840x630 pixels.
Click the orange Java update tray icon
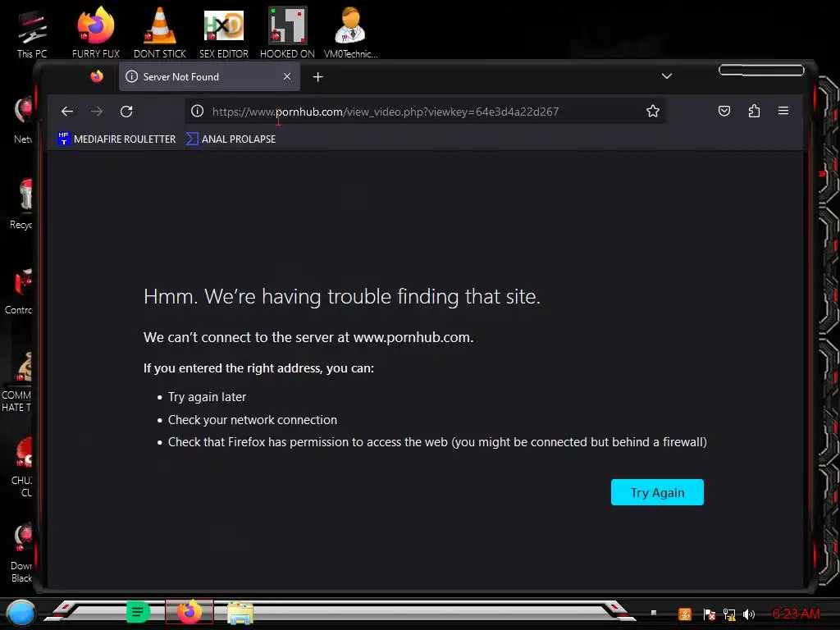click(685, 614)
